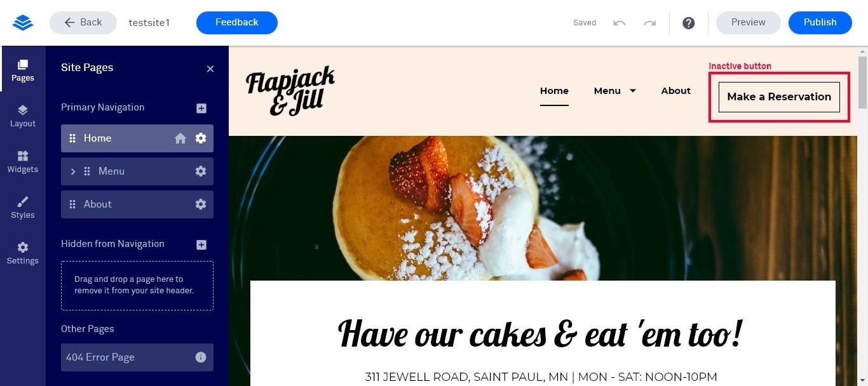Open the Styles panel
The image size is (868, 386).
point(23,207)
